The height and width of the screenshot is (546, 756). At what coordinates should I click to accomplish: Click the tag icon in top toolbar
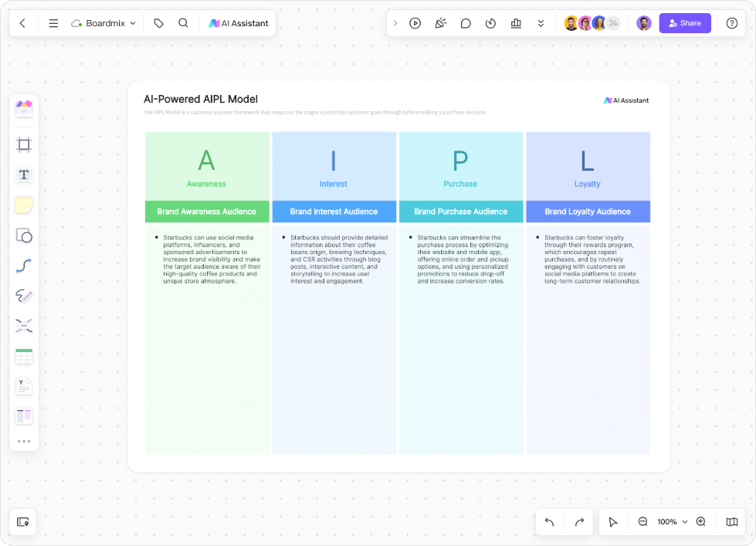pos(158,23)
